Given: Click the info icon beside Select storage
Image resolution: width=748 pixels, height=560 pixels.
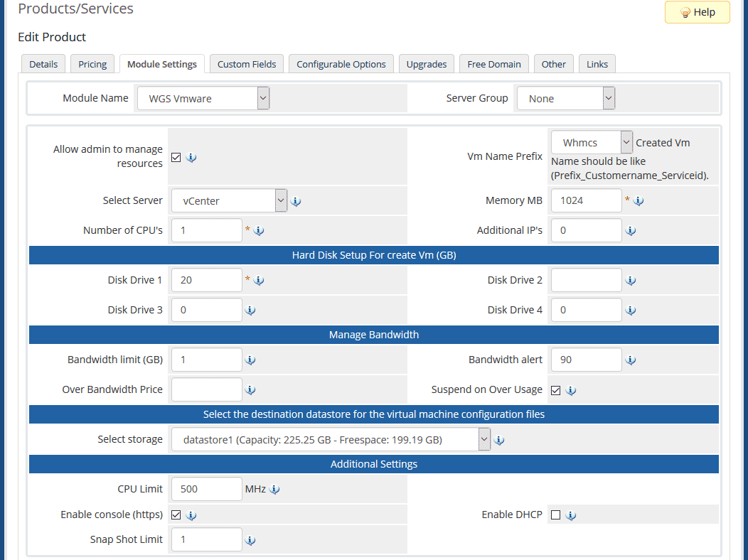Looking at the screenshot, I should point(499,439).
